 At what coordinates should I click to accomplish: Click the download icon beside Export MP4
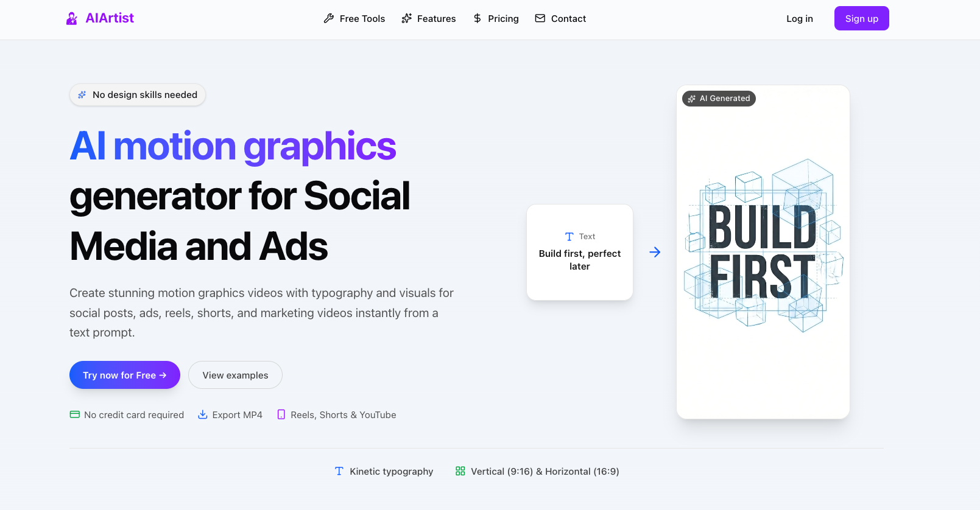point(203,414)
